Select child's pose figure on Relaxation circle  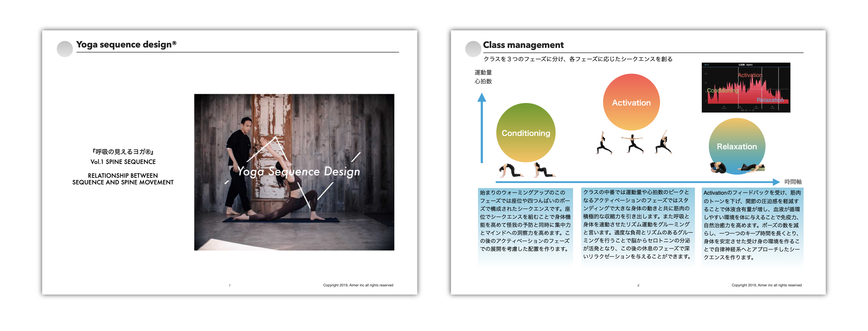[718, 168]
